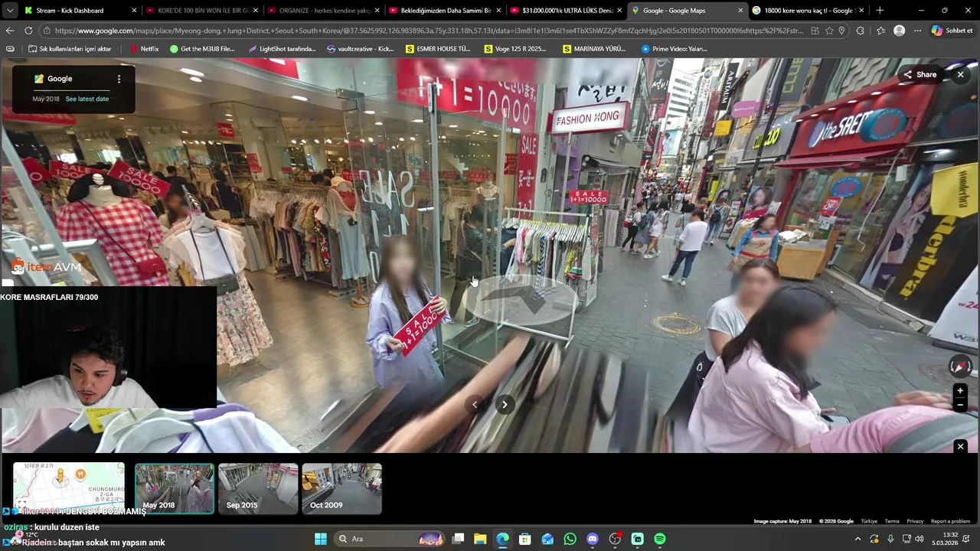Add this page to favorites star
The image size is (980, 551).
(829, 31)
